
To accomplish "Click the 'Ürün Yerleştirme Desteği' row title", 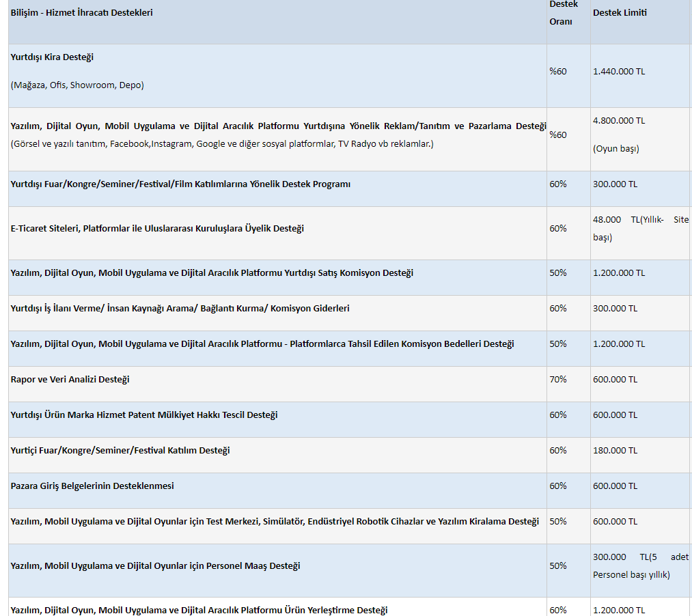I will point(199,610).
